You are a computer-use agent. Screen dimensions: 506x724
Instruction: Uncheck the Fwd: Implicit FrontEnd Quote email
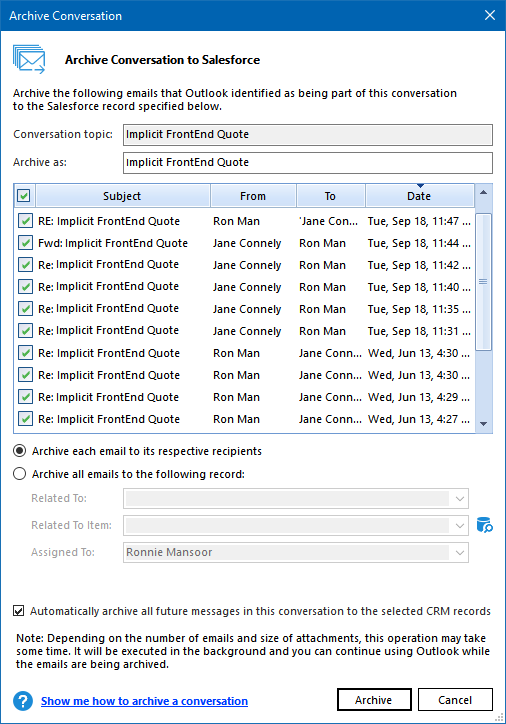[25, 243]
